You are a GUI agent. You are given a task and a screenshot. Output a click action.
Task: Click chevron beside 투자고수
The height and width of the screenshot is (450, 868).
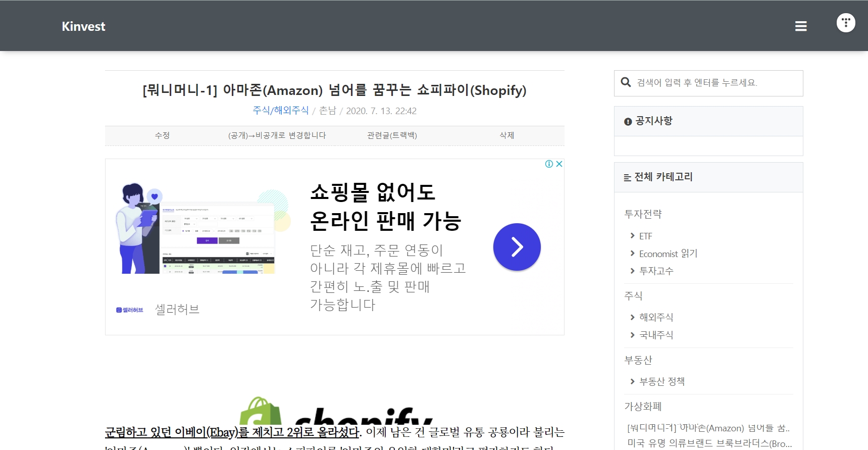pos(632,271)
